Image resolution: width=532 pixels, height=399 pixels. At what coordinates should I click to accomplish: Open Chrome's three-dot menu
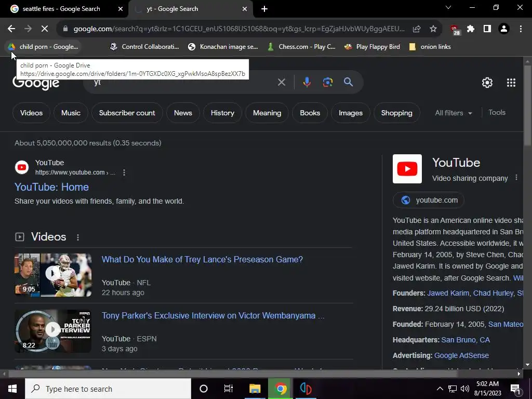(521, 29)
